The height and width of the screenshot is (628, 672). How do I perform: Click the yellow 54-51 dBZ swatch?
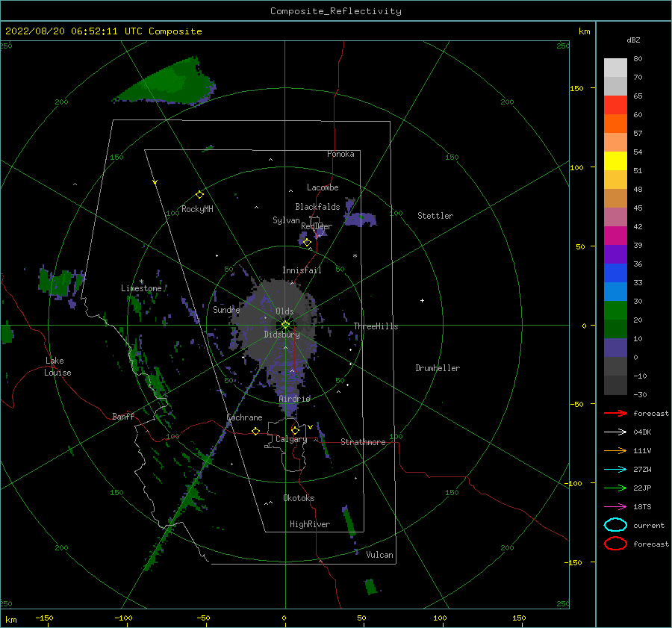(x=615, y=161)
